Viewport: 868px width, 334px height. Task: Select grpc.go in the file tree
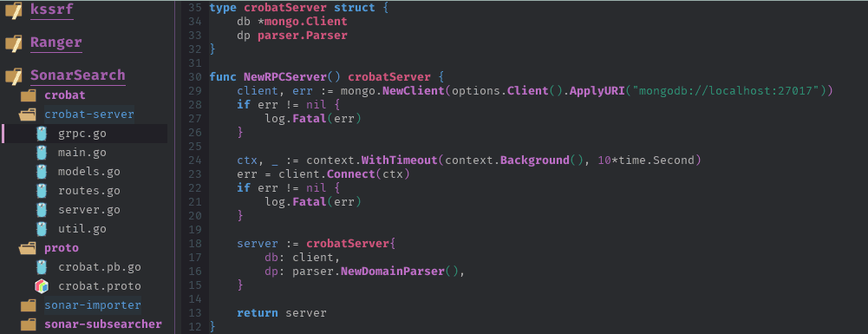82,134
